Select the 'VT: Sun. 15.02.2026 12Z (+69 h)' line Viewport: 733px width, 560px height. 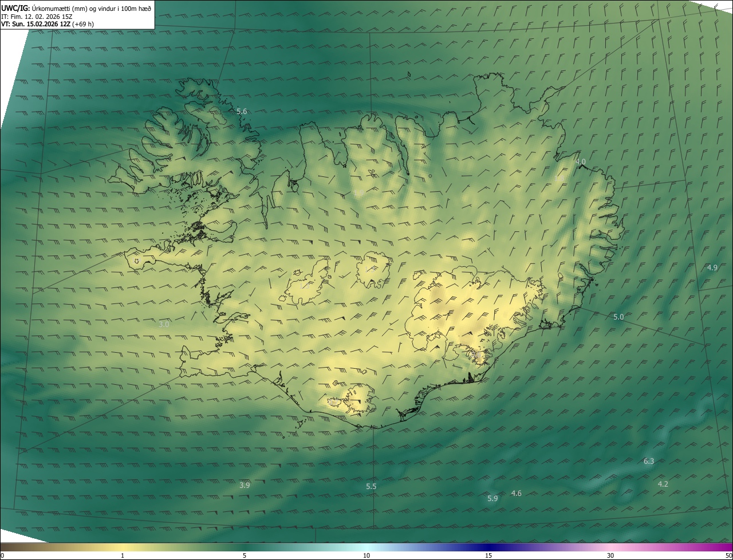point(48,24)
